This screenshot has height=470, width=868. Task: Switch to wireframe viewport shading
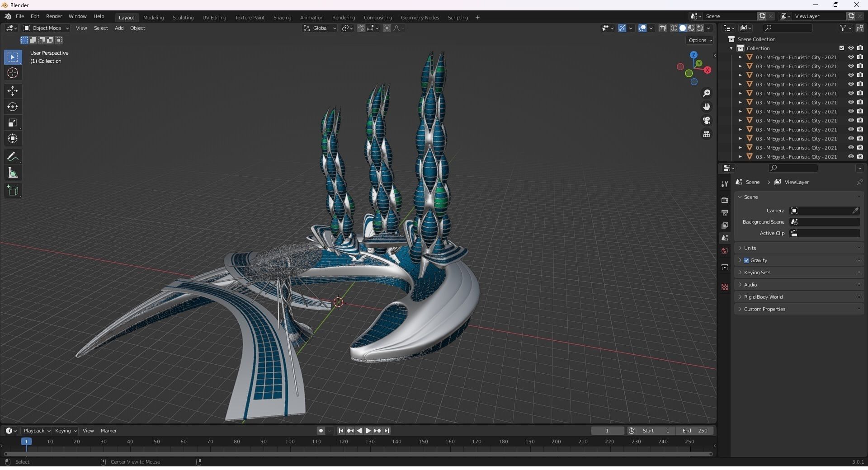[x=674, y=28]
